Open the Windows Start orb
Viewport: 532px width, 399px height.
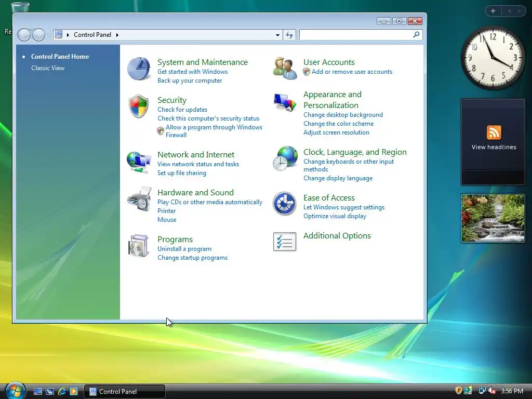[15, 391]
